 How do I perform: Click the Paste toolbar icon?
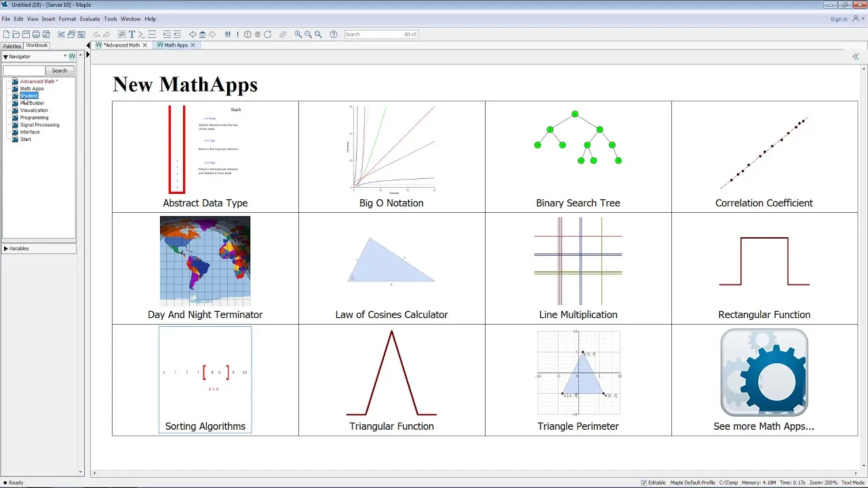81,34
